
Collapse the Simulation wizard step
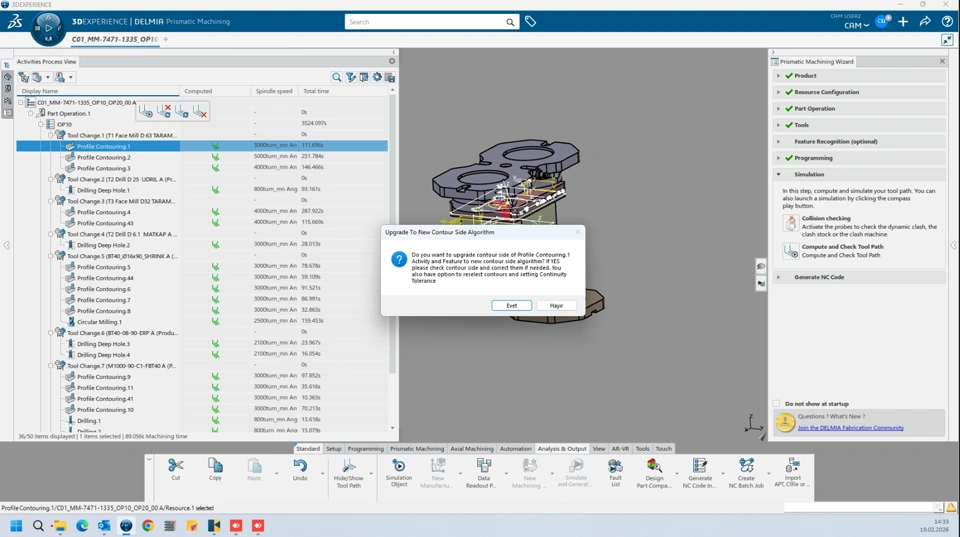(x=778, y=175)
